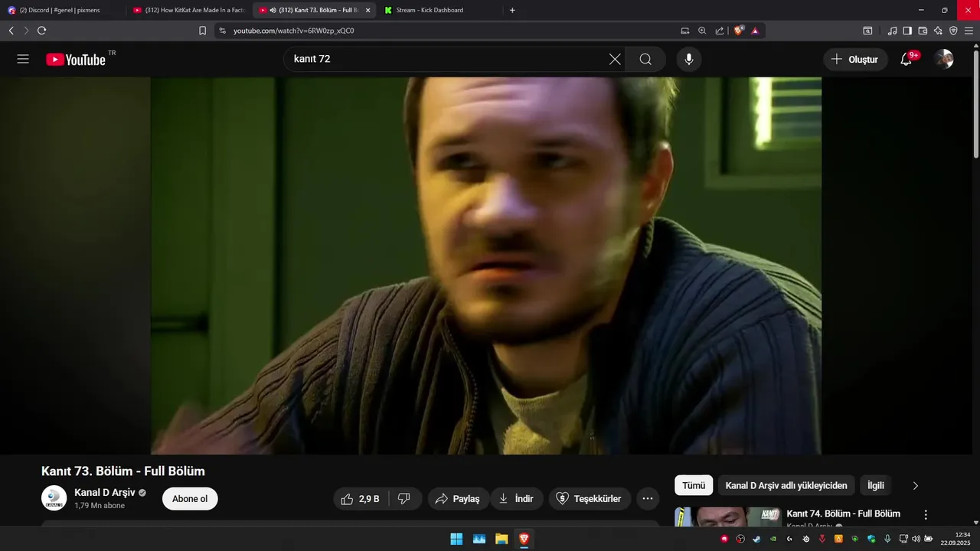Viewport: 980px width, 551px height.
Task: Open the Steam tray icon
Action: [x=756, y=539]
